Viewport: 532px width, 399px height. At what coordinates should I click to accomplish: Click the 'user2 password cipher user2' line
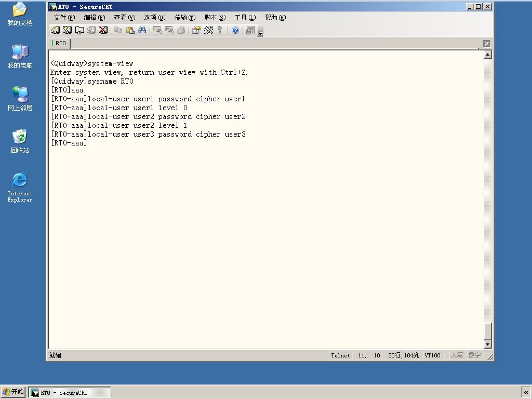click(x=148, y=116)
